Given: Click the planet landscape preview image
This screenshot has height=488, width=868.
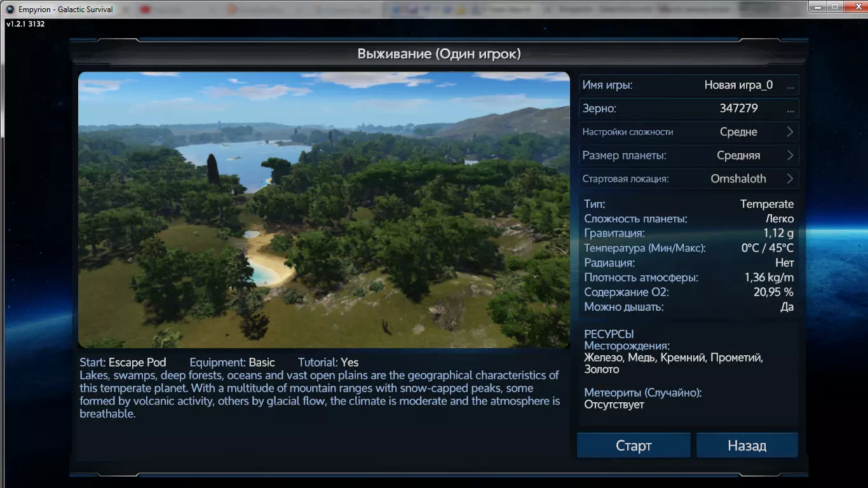Looking at the screenshot, I should pyautogui.click(x=324, y=210).
